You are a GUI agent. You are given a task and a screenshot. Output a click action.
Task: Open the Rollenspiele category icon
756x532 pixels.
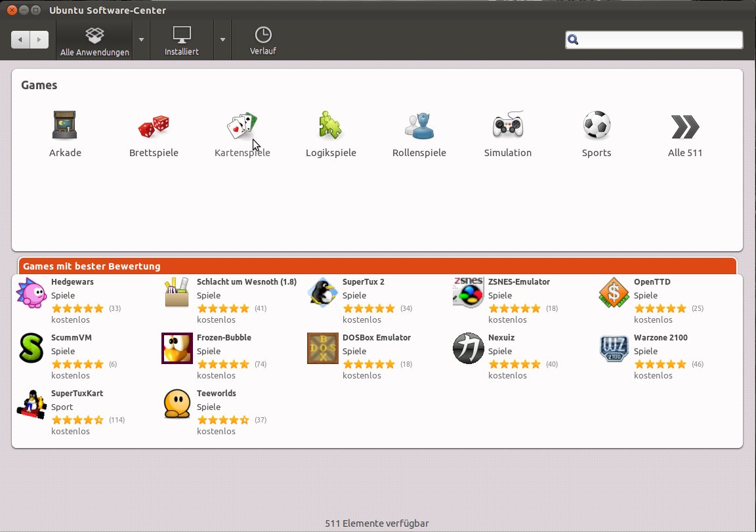pyautogui.click(x=419, y=126)
